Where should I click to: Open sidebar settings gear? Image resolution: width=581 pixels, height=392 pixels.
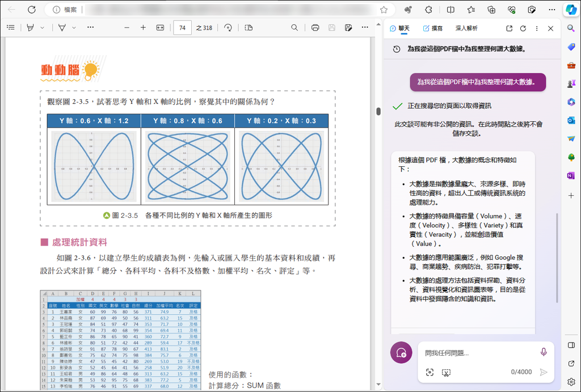pyautogui.click(x=571, y=382)
